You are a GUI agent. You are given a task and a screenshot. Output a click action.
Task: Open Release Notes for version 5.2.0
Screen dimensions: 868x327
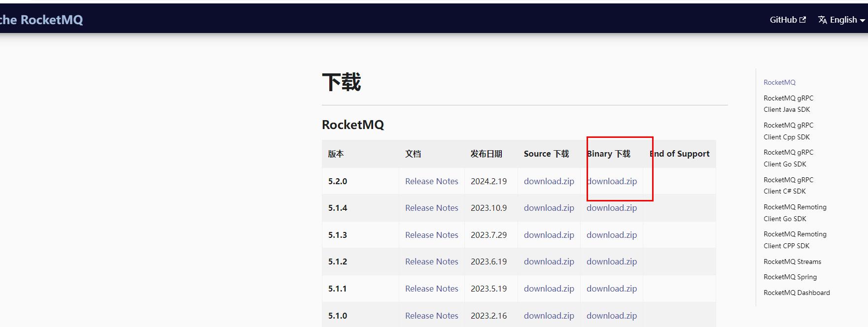coord(431,181)
